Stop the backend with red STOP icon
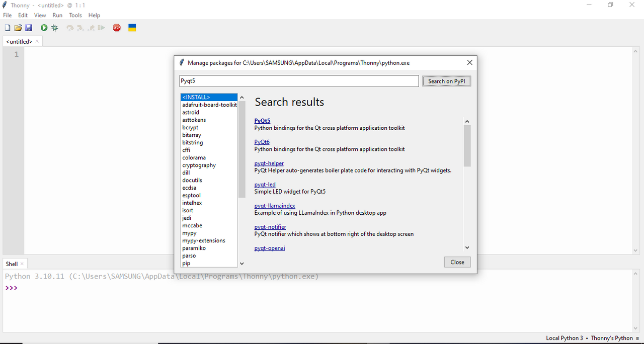This screenshot has height=344, width=644. click(x=117, y=28)
